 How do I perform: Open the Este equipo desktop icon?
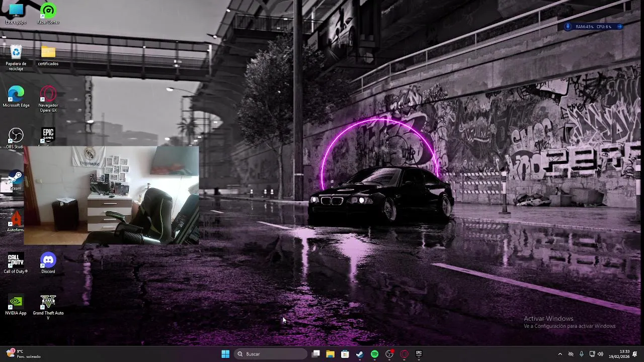point(16,14)
